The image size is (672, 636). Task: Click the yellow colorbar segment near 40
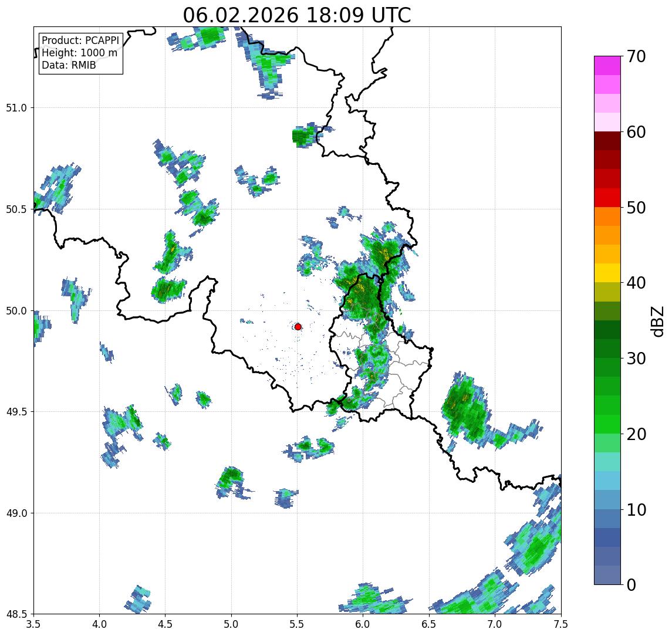click(x=607, y=273)
